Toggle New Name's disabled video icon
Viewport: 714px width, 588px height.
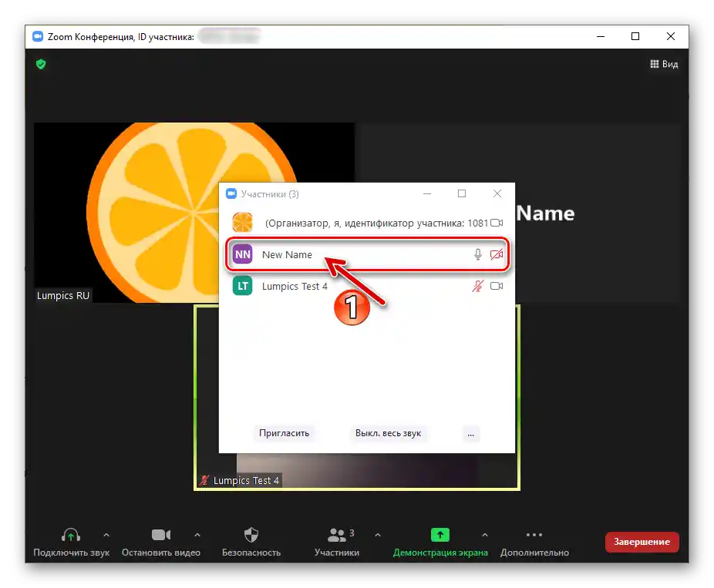(496, 254)
